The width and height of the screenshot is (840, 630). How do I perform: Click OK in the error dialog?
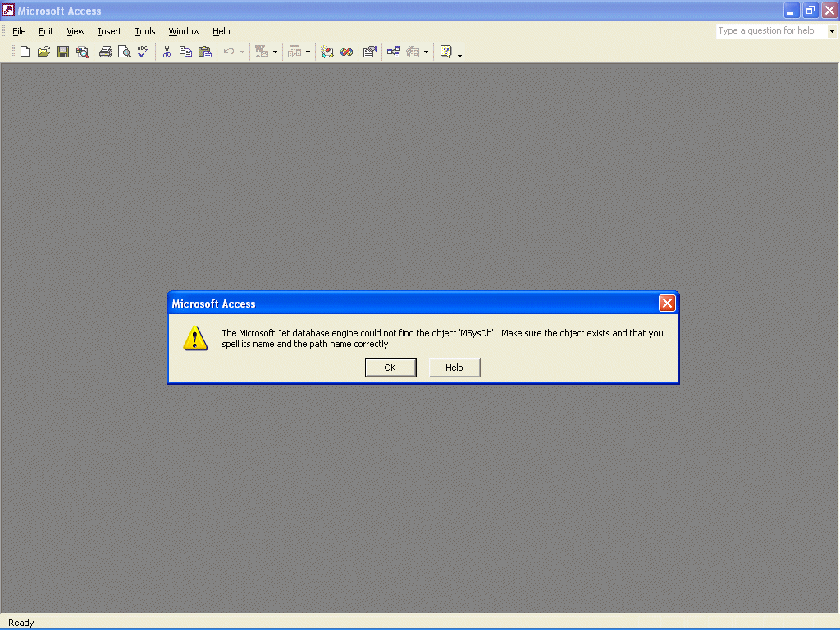[x=390, y=367]
